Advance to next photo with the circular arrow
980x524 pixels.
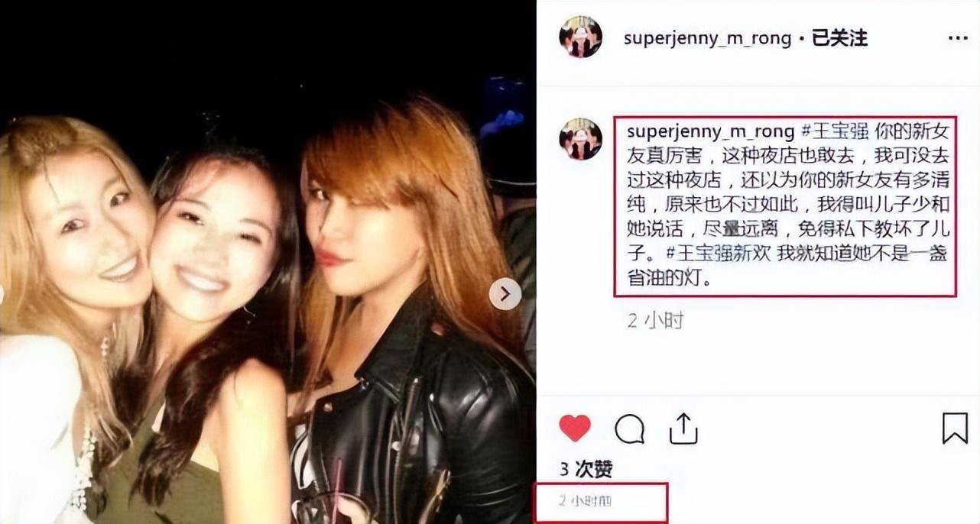pyautogui.click(x=505, y=293)
